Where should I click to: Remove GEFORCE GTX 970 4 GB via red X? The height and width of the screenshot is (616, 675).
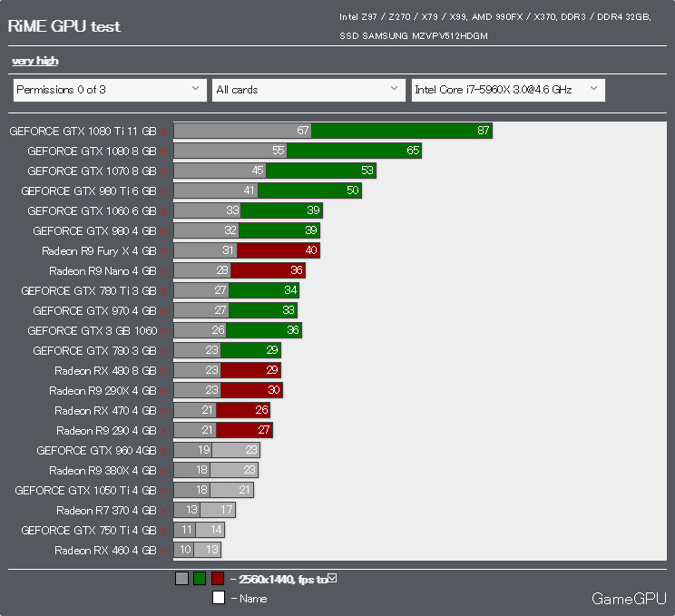point(163,311)
